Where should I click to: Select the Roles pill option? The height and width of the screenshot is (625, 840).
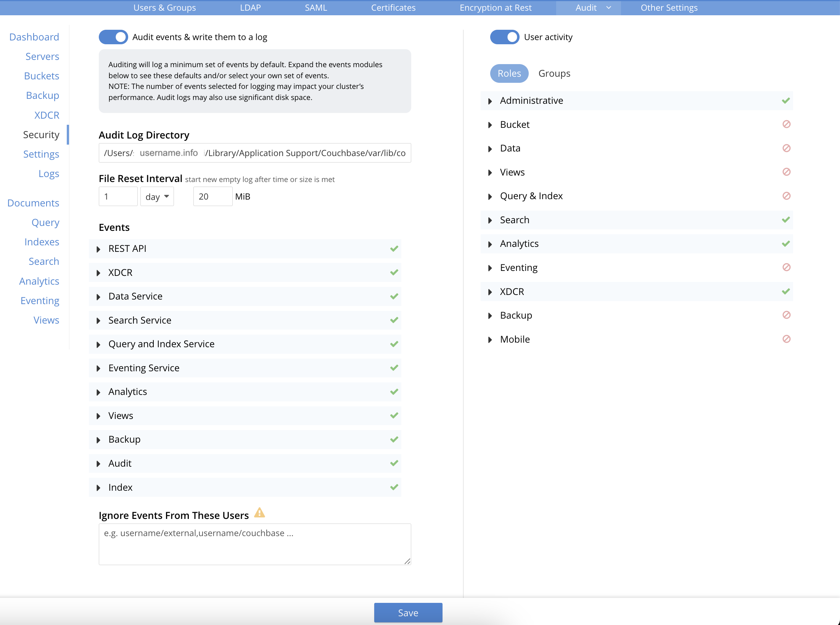point(509,73)
